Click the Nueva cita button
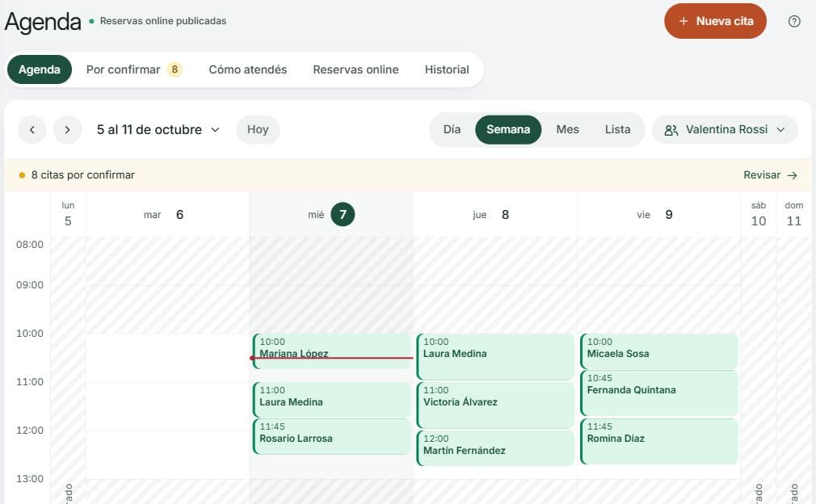This screenshot has width=816, height=504. coord(715,21)
